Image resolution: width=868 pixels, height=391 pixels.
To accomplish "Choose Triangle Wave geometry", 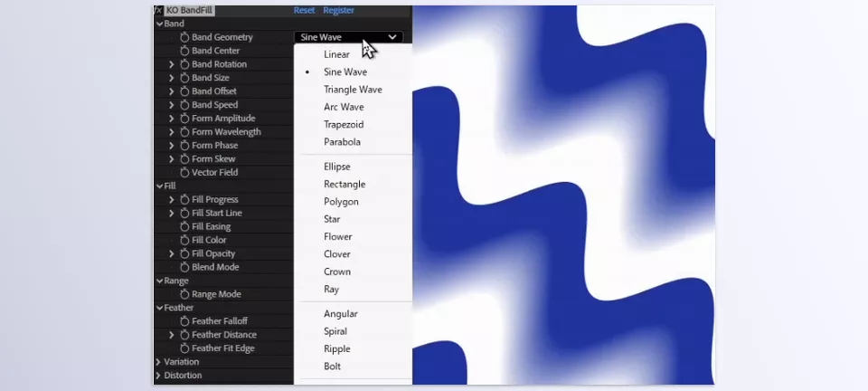I will (354, 90).
